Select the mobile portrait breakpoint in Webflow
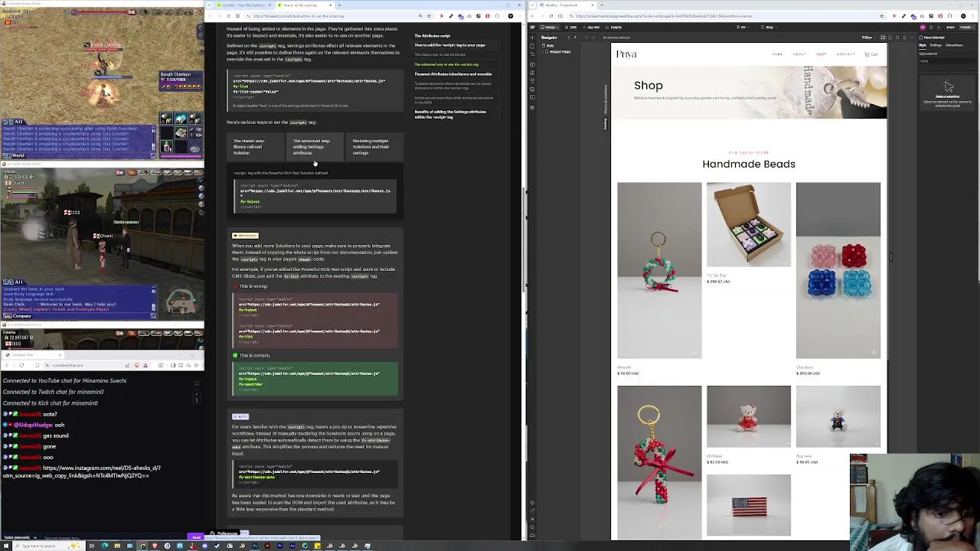 904,37
